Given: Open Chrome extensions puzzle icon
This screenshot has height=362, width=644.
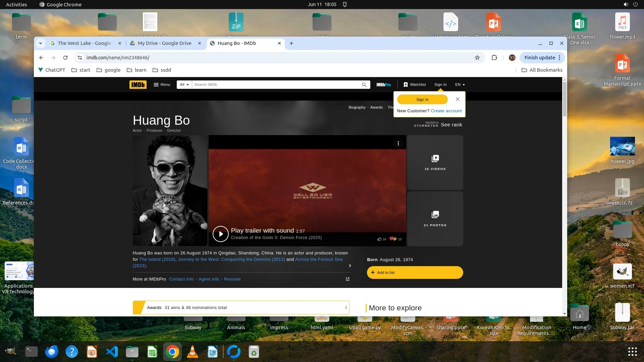Looking at the screenshot, I should [x=494, y=58].
